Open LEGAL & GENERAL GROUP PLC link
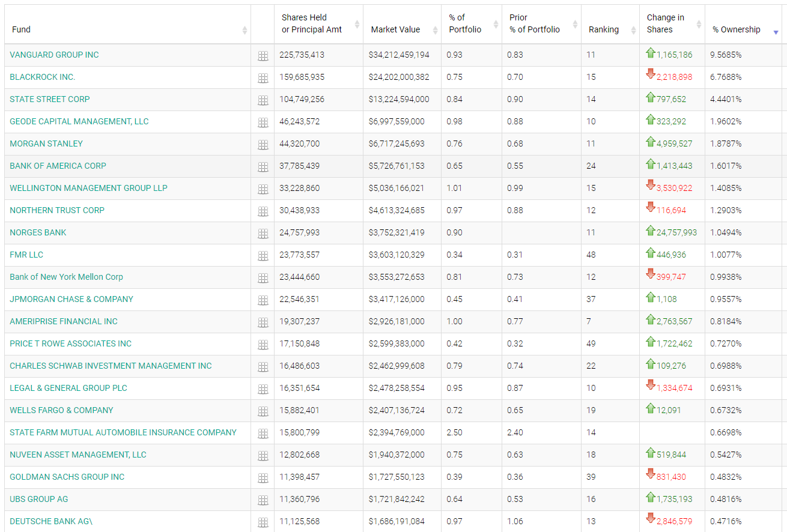 point(68,388)
